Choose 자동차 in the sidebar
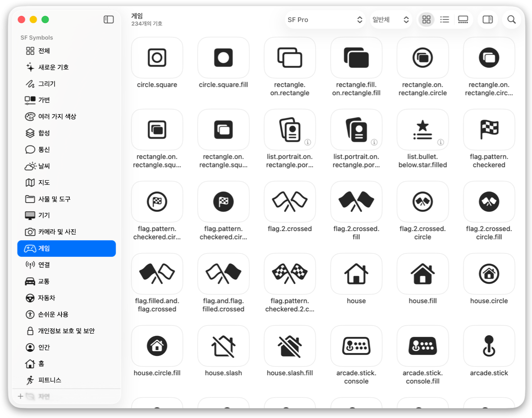Viewport: 532px width, 418px height. coord(66,298)
